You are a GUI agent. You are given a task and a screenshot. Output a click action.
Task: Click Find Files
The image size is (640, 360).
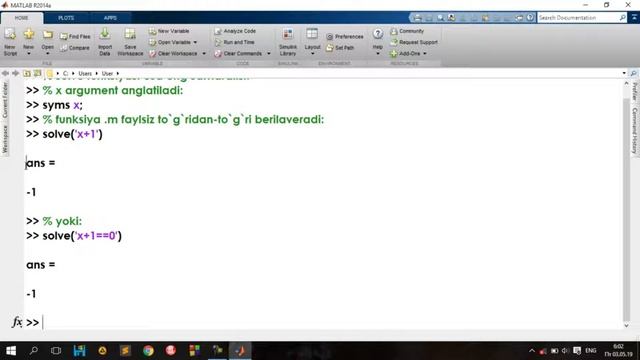point(75,36)
